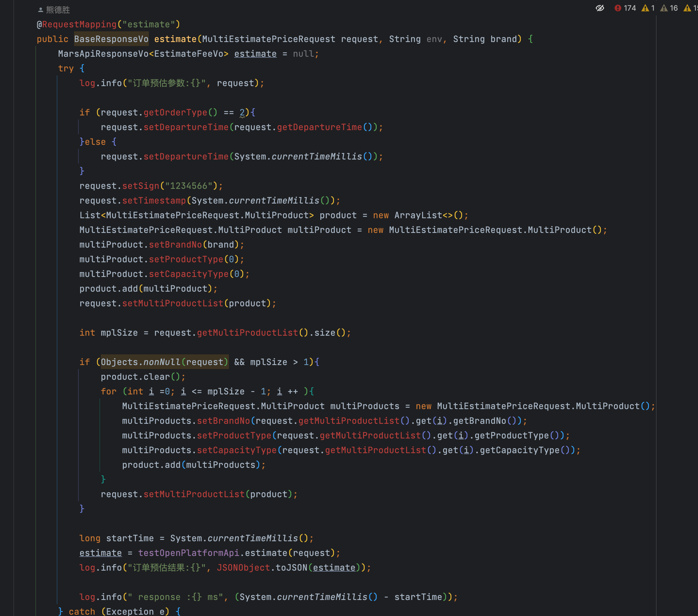Click the underlined literal 2 in the if condition
The height and width of the screenshot is (616, 698).
click(x=242, y=112)
